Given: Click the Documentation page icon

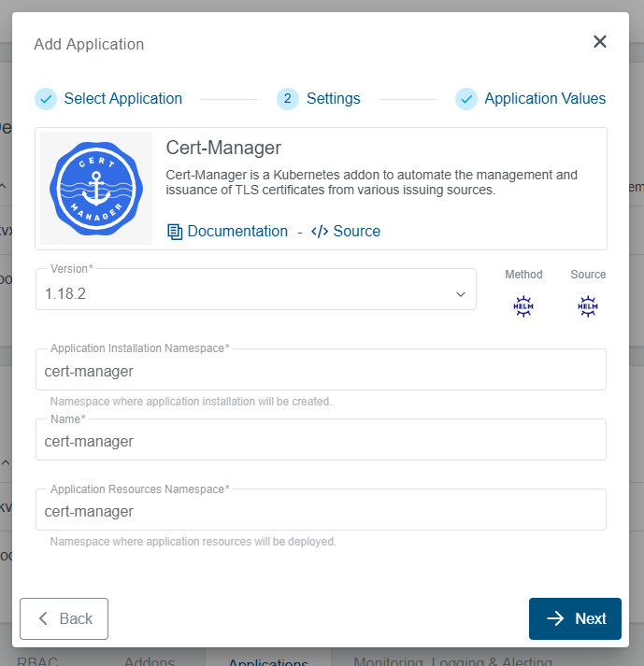Looking at the screenshot, I should (175, 232).
